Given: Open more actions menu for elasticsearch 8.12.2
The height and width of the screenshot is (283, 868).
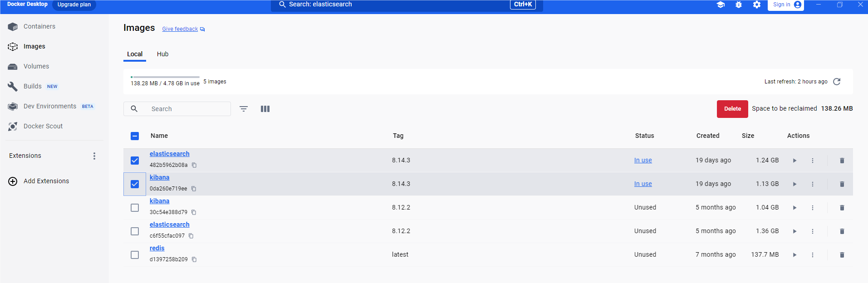Looking at the screenshot, I should point(813,231).
